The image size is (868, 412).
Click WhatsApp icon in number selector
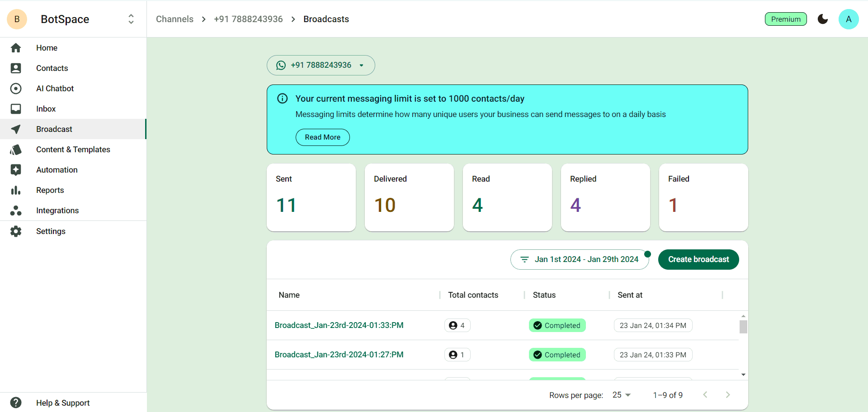[281, 65]
